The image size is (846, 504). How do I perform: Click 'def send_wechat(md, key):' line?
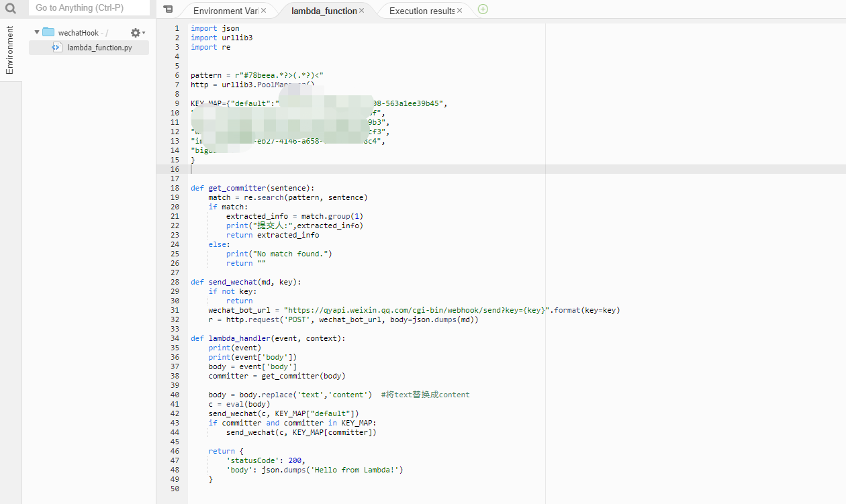click(246, 282)
